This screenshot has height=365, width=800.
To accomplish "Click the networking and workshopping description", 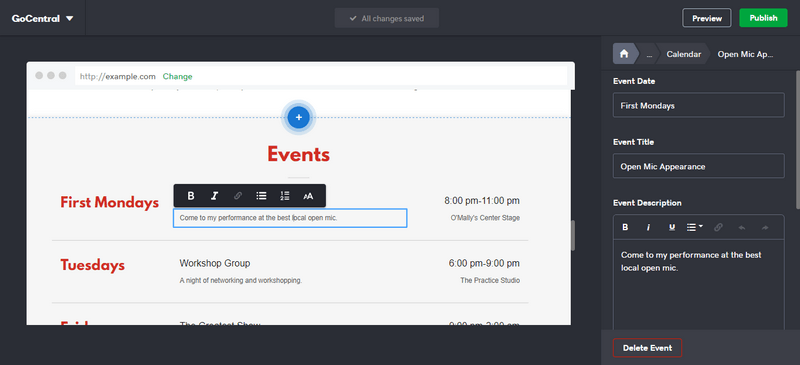I will pyautogui.click(x=240, y=280).
